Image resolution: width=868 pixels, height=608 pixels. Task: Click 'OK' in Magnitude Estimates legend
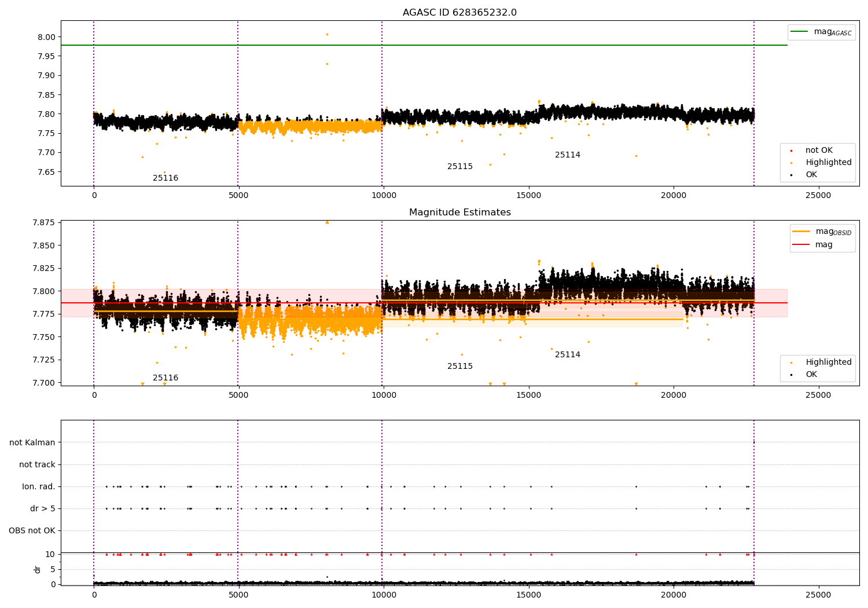point(804,374)
